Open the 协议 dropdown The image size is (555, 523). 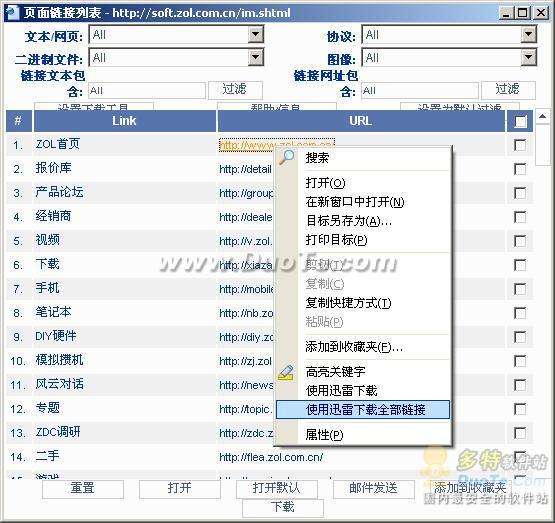(528, 35)
